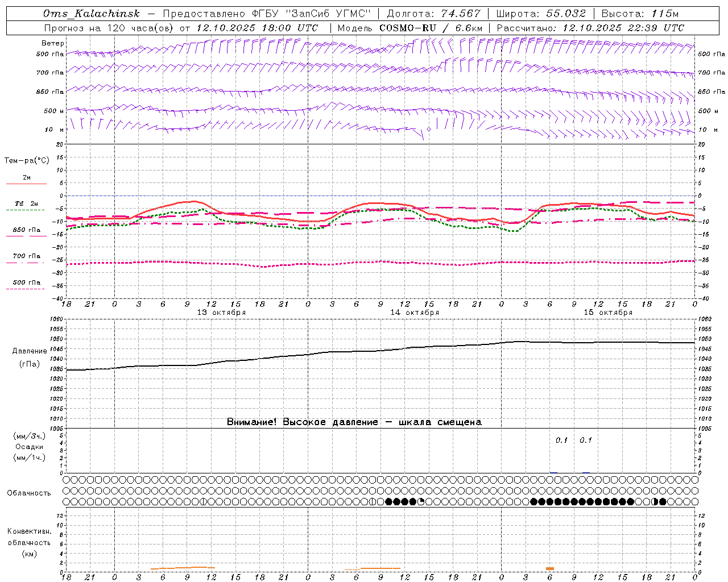Image resolution: width=728 pixels, height=582 pixels.
Task: Click the '500 м' wind level label on the left axis
Action: click(54, 111)
